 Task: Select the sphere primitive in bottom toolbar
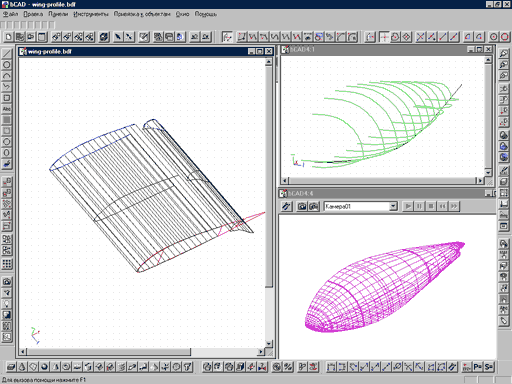[44, 367]
